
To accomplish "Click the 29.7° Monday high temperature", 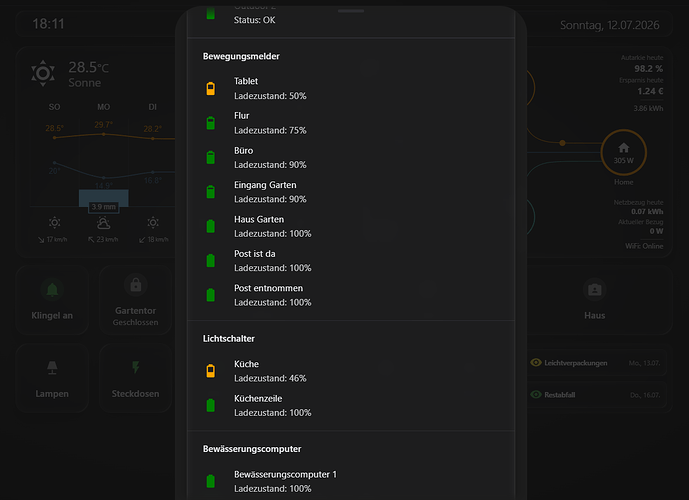I will pyautogui.click(x=104, y=125).
